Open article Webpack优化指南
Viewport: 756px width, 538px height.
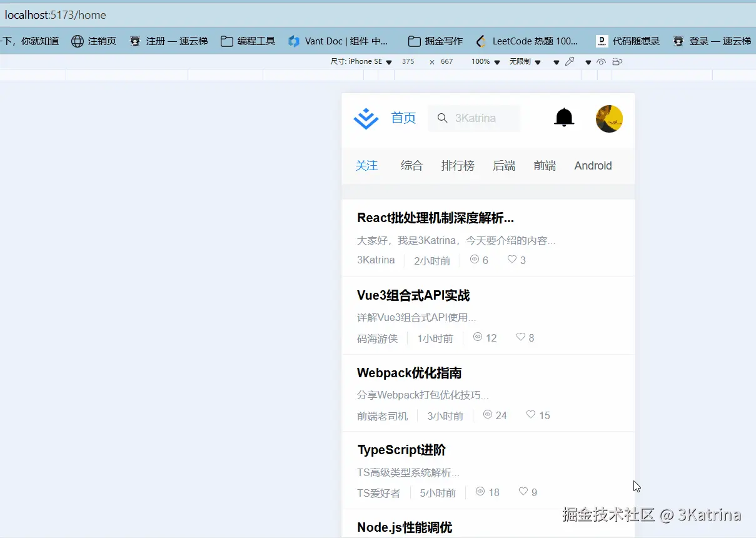click(x=409, y=373)
